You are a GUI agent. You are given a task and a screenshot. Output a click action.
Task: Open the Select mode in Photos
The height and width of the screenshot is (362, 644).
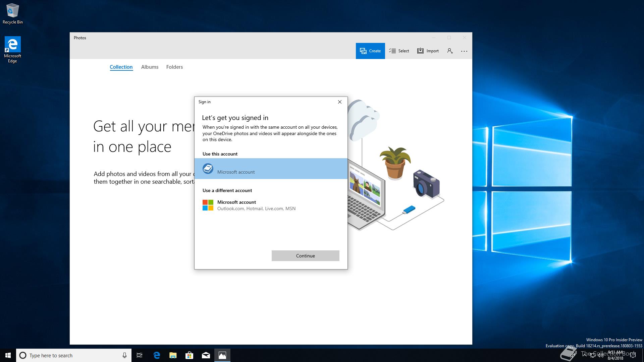click(399, 51)
